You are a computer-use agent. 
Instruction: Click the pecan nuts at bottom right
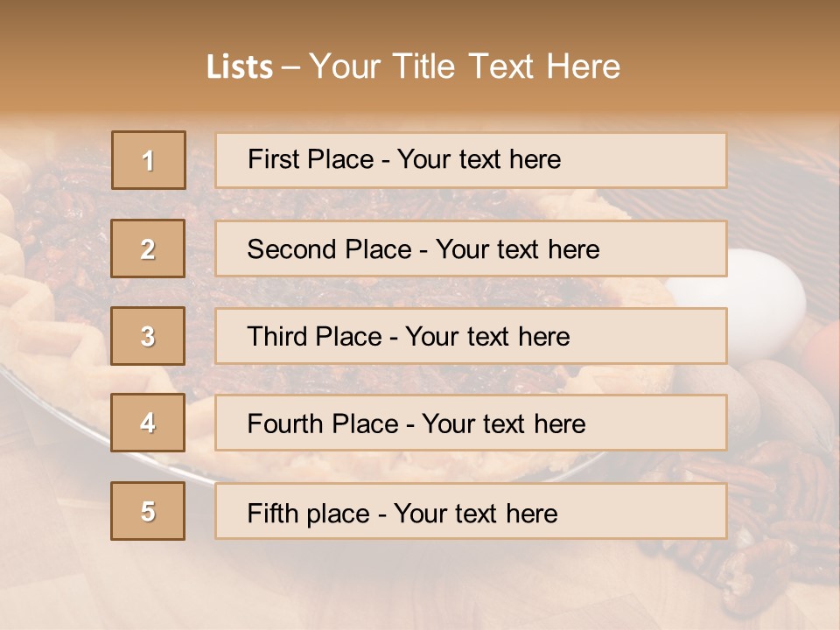pos(770,525)
